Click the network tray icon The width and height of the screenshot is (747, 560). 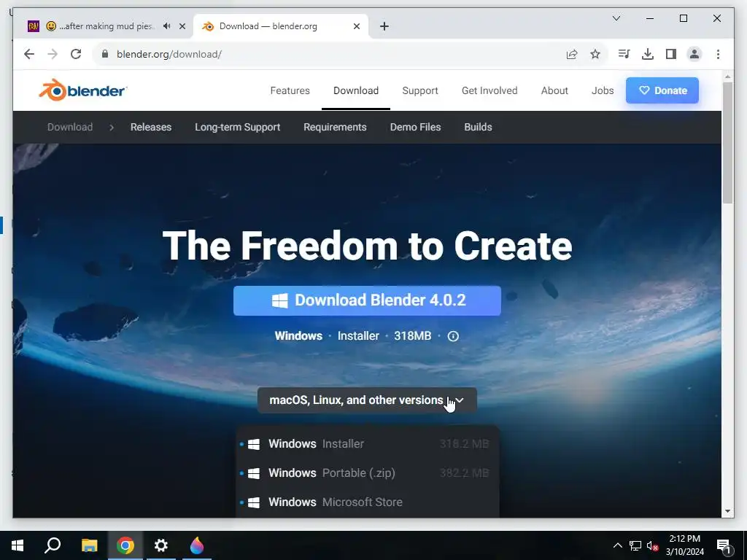coord(635,545)
